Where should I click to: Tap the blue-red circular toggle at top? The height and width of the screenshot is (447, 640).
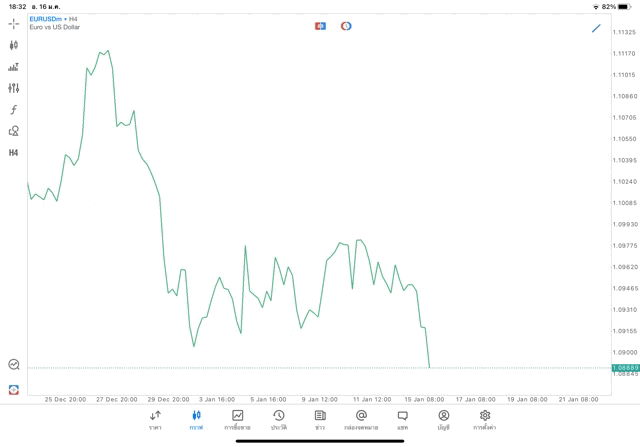[346, 26]
